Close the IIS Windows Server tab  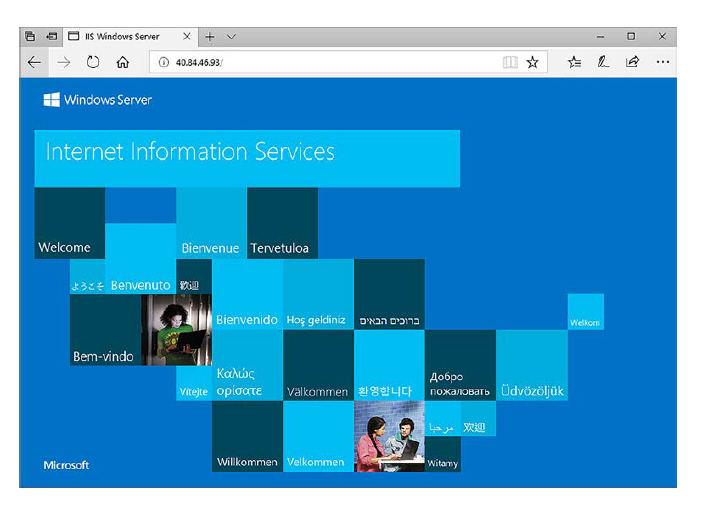187,36
